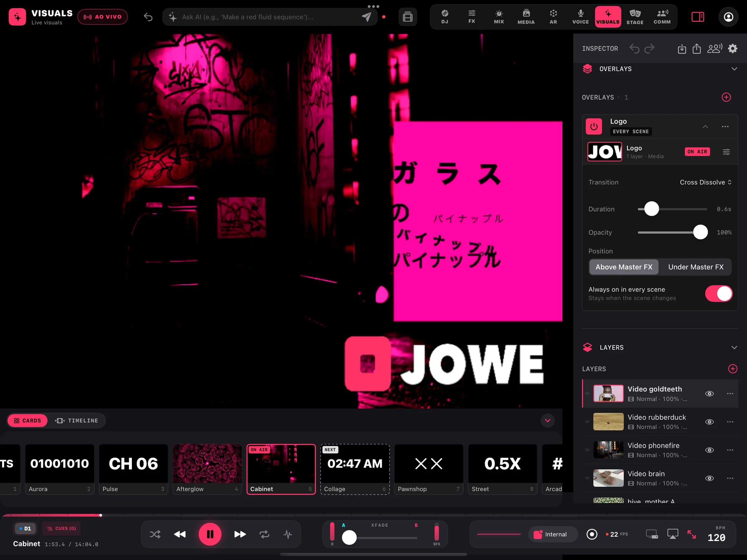This screenshot has width=747, height=560.
Task: Open the DJ module
Action: (x=444, y=17)
